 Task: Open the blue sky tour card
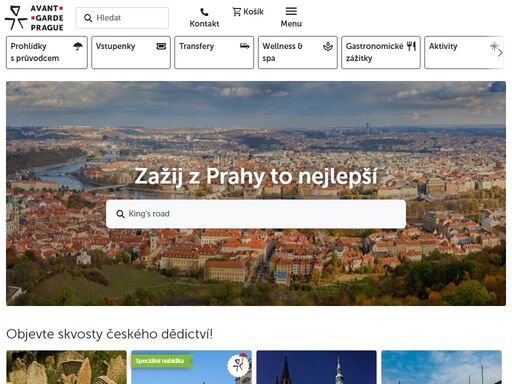441,367
